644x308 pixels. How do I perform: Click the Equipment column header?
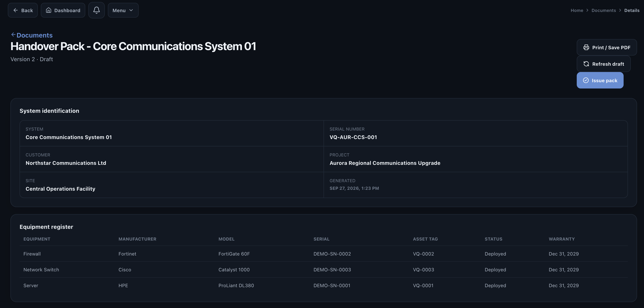coord(37,239)
